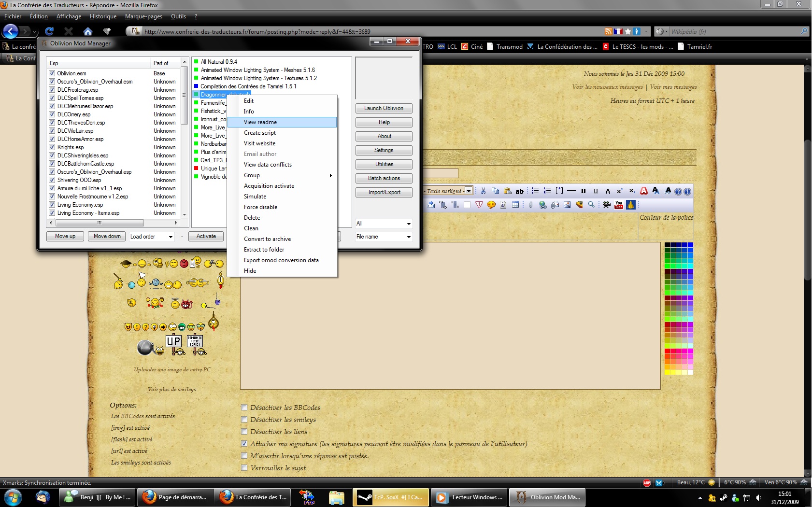Enable 'Désactiver les smileys' checkbox

244,420
